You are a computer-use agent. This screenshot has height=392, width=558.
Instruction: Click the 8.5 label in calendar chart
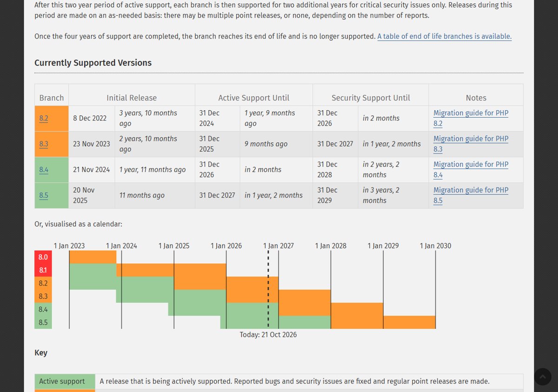[x=43, y=322]
